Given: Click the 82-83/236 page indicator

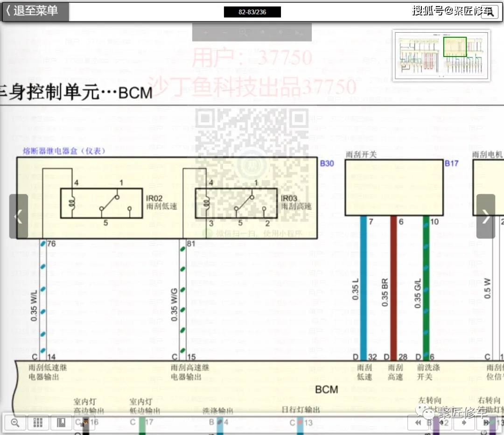Looking at the screenshot, I should click(252, 12).
